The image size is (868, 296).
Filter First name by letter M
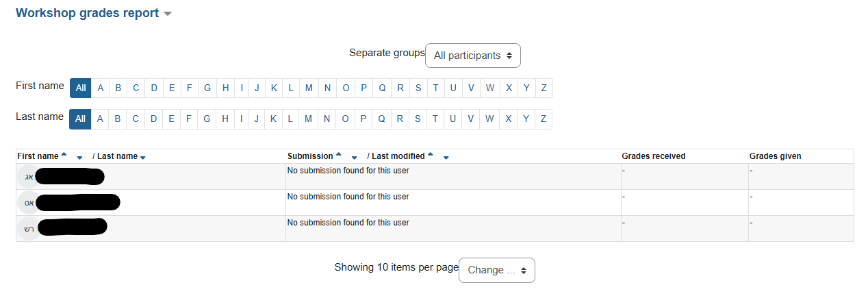(x=309, y=88)
